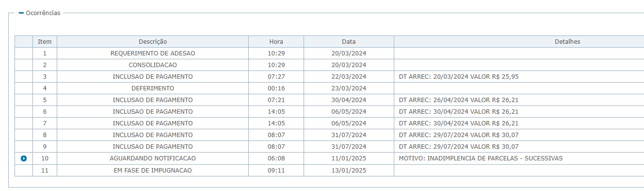
Task: Click the time 00:16 in DEFERIMENTO row
Action: click(x=276, y=88)
